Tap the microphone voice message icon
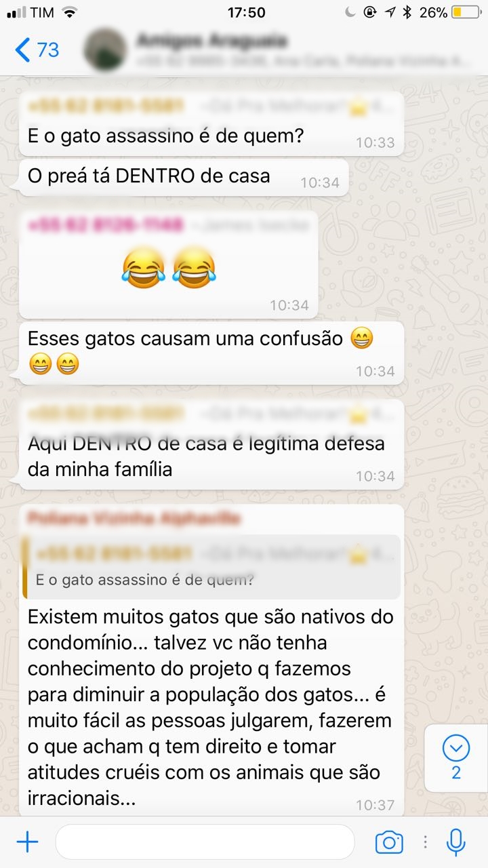488x868 pixels. pyautogui.click(x=455, y=842)
